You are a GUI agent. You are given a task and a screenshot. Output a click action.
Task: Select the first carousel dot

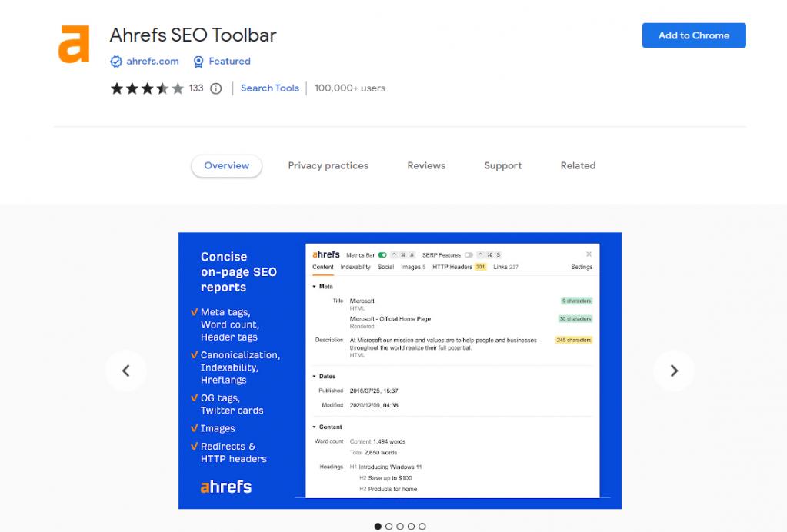click(378, 527)
